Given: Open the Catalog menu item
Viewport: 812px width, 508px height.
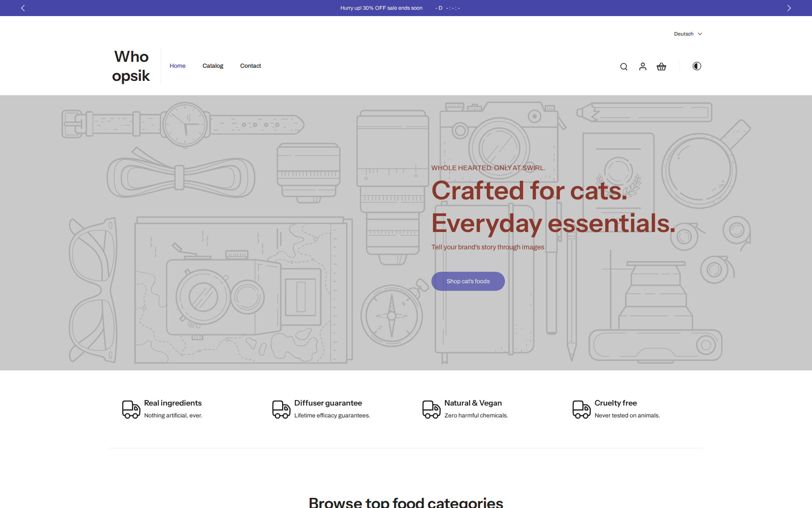Looking at the screenshot, I should click(x=213, y=66).
